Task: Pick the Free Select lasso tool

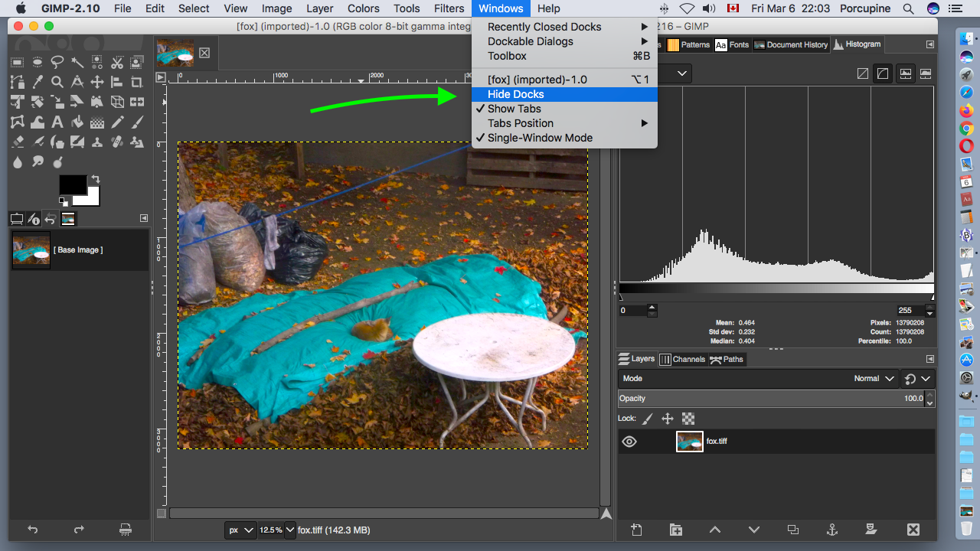Action: (x=57, y=62)
